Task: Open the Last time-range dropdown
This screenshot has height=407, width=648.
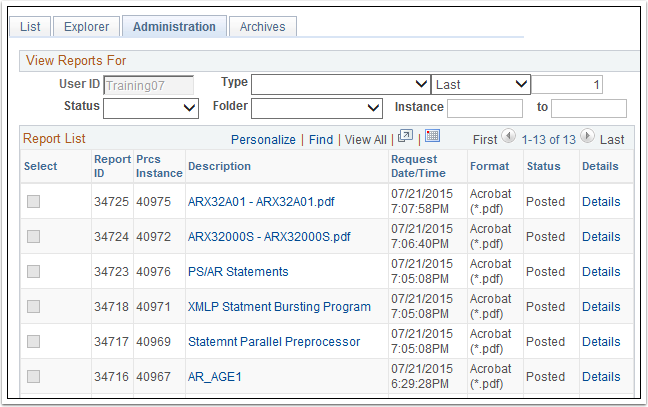Action: pyautogui.click(x=481, y=85)
